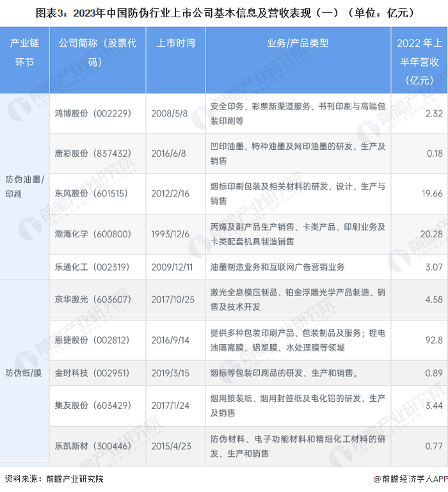448x492 pixels.
Task: Click business description 烟用接装纸、烟用封签纸
Action: tap(298, 406)
